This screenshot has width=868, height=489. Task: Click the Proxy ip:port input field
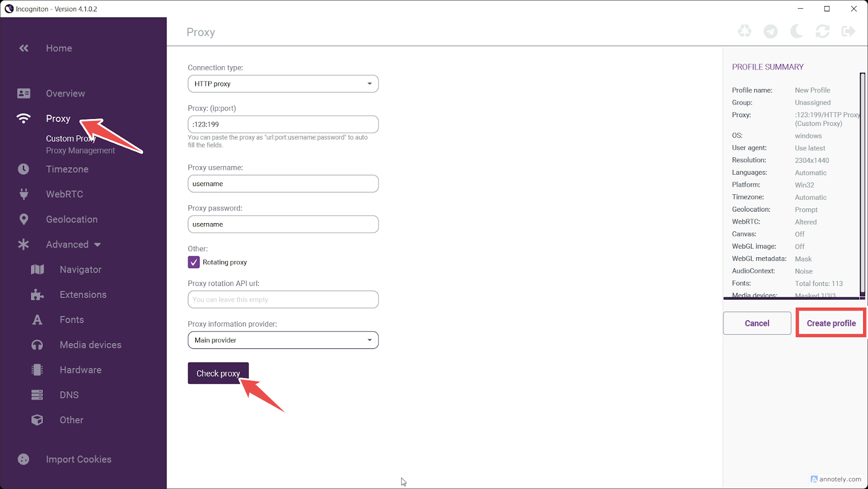point(283,124)
